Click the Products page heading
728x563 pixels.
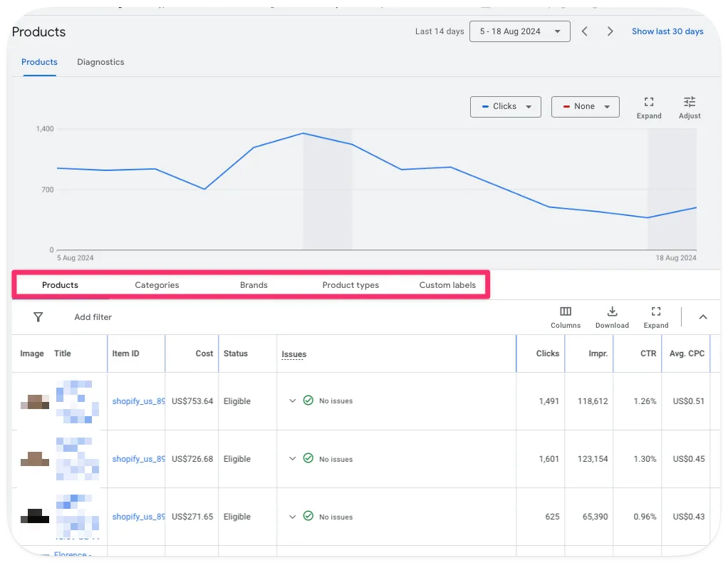tap(38, 31)
